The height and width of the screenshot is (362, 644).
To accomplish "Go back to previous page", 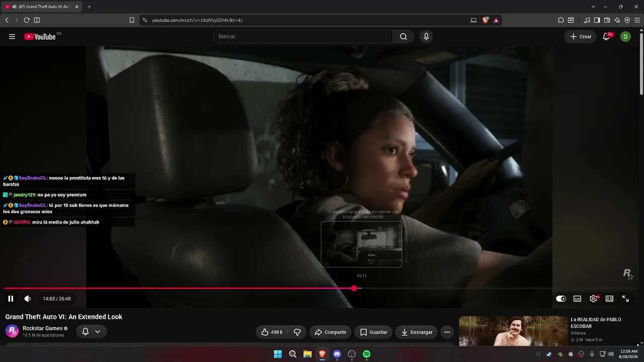I will pos(7,20).
